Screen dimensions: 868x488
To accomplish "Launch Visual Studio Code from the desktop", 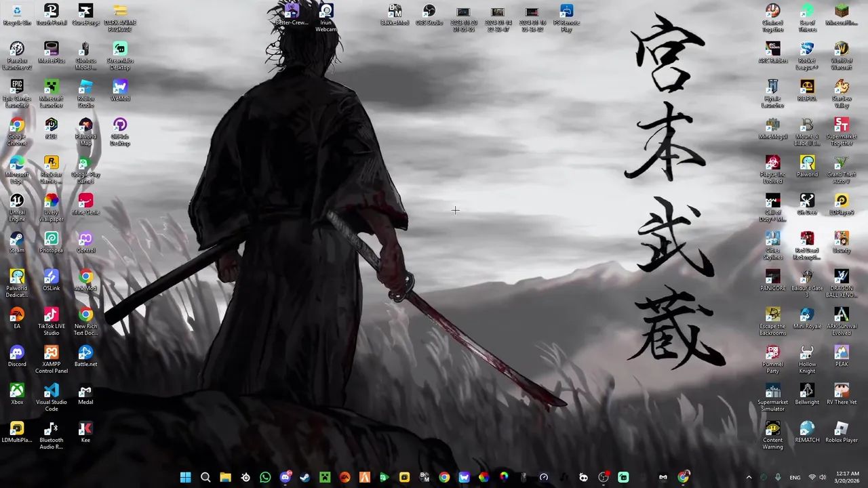I will 52,397.
